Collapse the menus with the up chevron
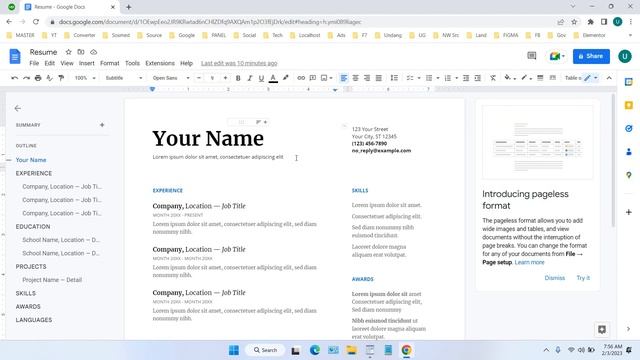Image resolution: width=640 pixels, height=360 pixels. point(609,78)
